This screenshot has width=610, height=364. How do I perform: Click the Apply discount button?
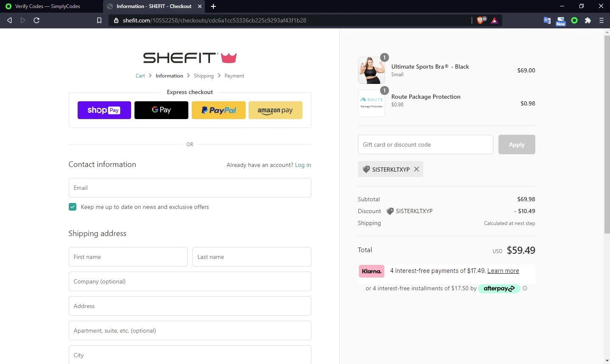[517, 144]
